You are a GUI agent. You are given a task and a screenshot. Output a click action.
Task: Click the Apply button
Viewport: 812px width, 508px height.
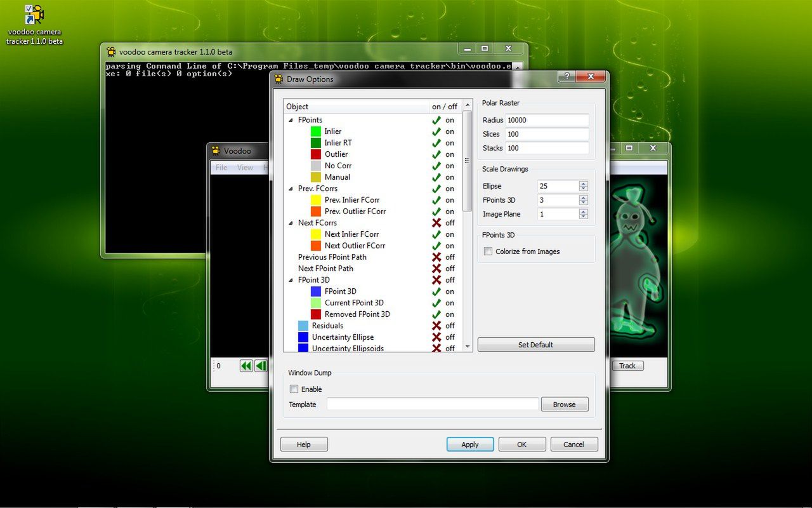(x=470, y=444)
